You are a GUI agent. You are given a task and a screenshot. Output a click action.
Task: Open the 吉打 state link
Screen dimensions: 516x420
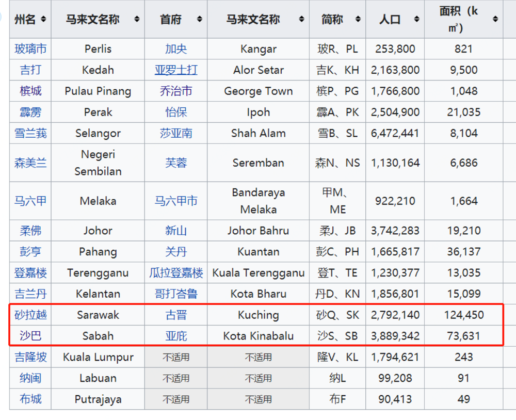(30, 70)
